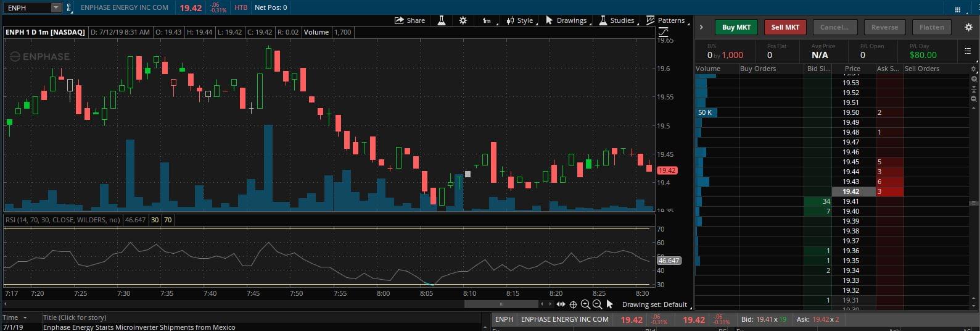The width and height of the screenshot is (980, 331).
Task: Click the grid layout icon top right
Action: point(957,9)
